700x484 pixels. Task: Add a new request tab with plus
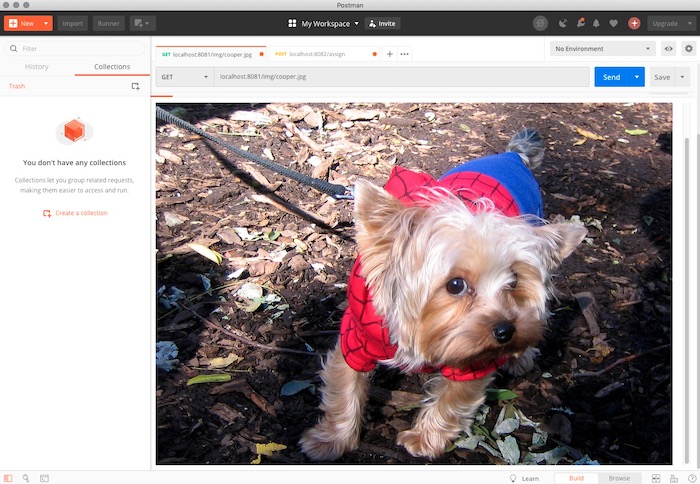tap(390, 54)
